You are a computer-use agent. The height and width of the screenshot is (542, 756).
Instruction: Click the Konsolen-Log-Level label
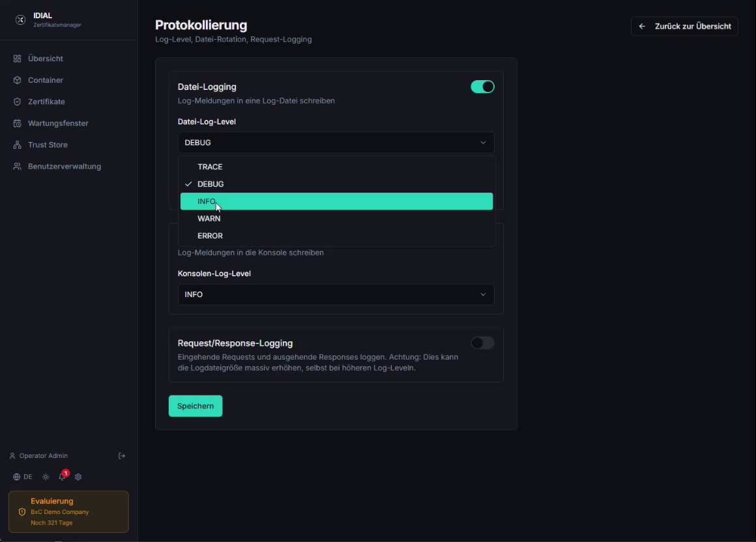[214, 274]
